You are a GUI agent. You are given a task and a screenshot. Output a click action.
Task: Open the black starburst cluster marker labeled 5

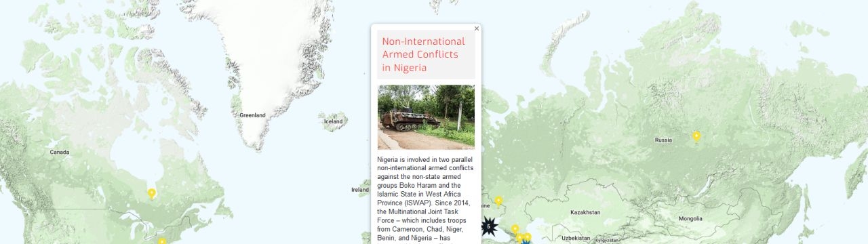coord(488,226)
